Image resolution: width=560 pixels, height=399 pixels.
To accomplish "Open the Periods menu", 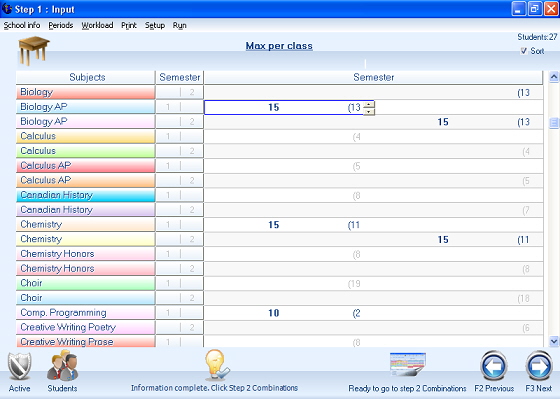I will click(x=61, y=25).
